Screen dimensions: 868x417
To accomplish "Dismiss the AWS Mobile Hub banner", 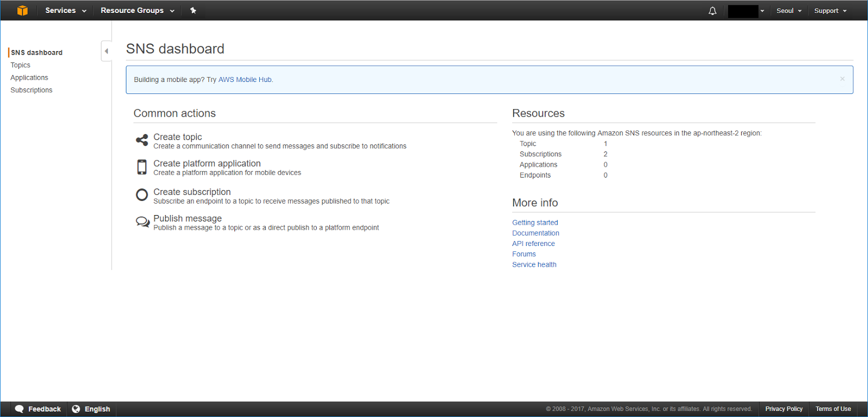I will (x=843, y=79).
